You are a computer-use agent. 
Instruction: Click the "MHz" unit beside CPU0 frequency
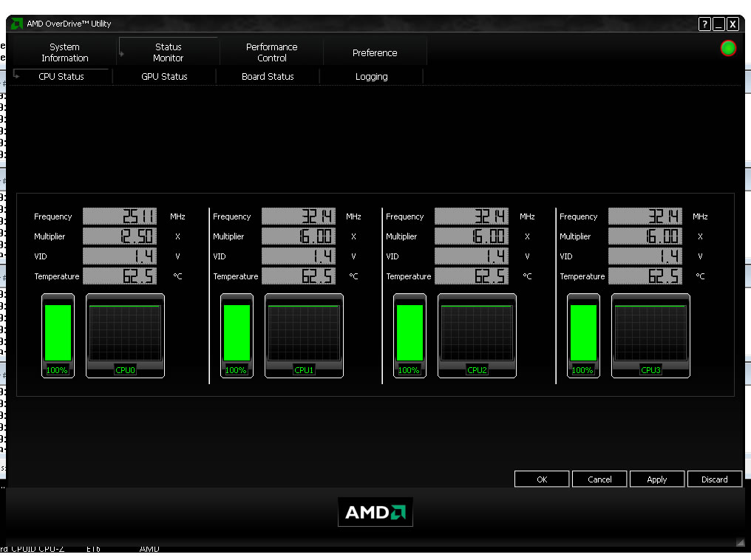[x=177, y=216]
